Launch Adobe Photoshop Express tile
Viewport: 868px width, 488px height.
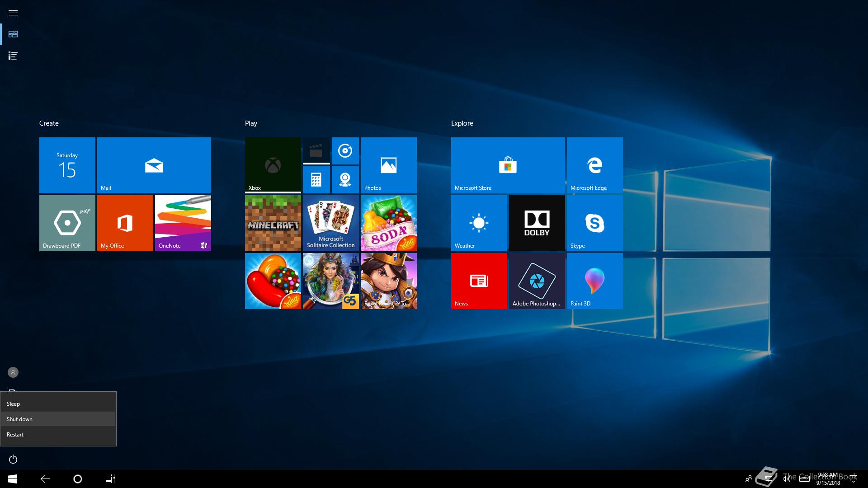tap(537, 281)
